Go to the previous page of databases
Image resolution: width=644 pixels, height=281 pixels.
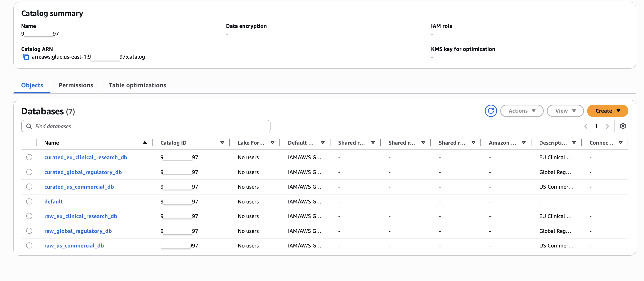[x=586, y=126]
